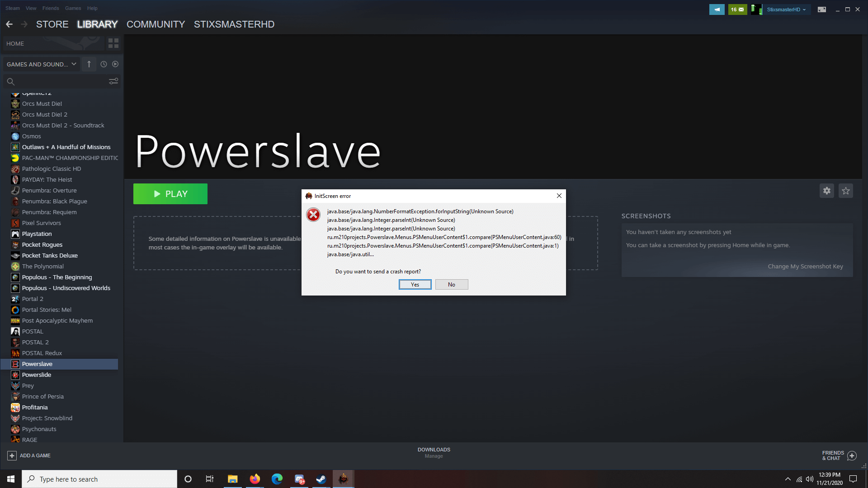Screen dimensions: 868x488
Task: Click No to decline crash report
Action: (452, 284)
